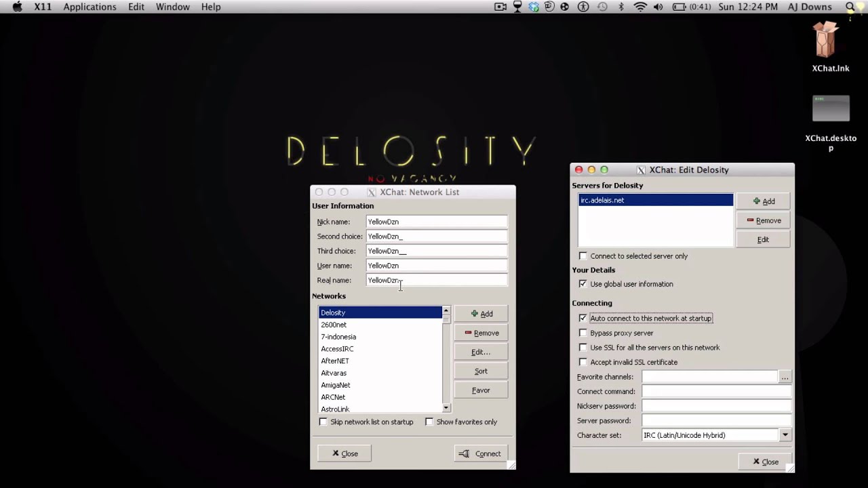Click the User name field
The image size is (868, 488).
[436, 266]
